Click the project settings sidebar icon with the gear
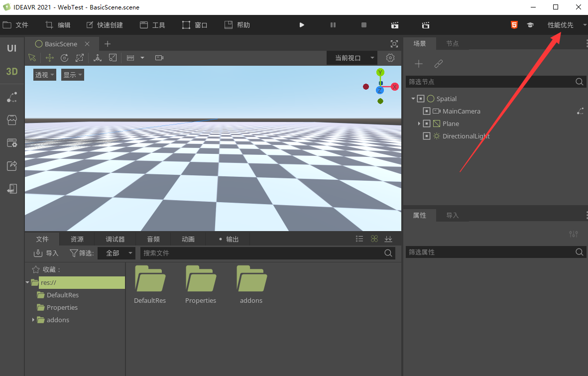 click(12, 143)
